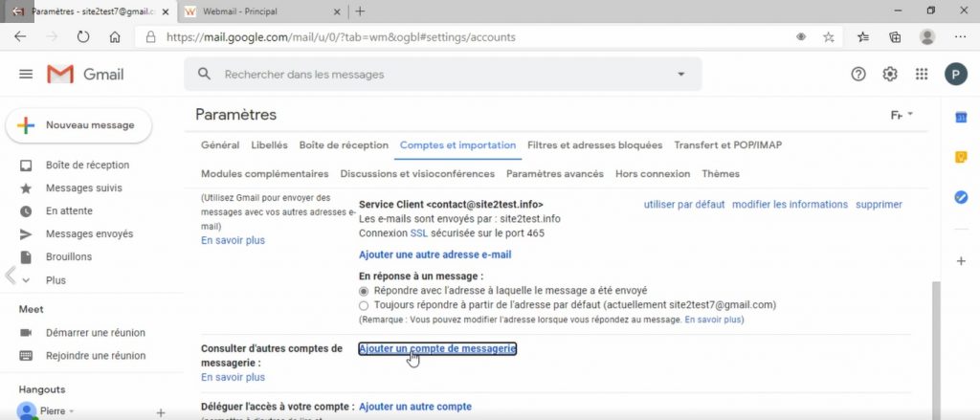Image resolution: width=980 pixels, height=420 pixels.
Task: Open browser collections icon
Action: [x=895, y=37]
